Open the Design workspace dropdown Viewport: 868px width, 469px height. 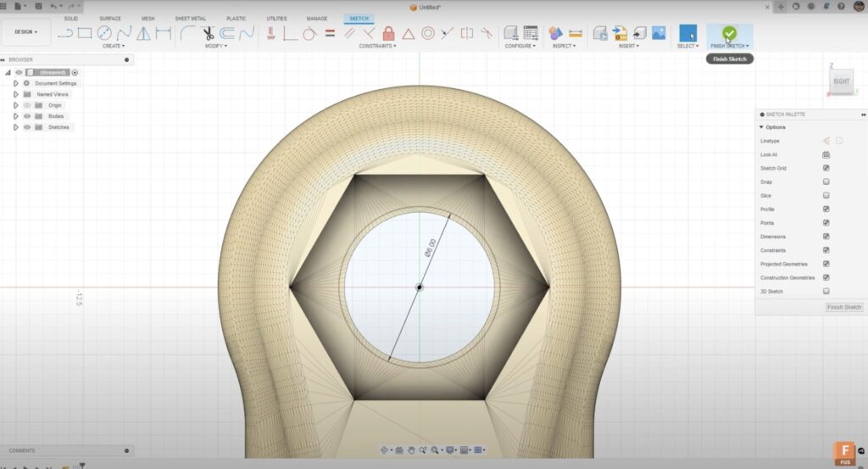click(x=25, y=32)
